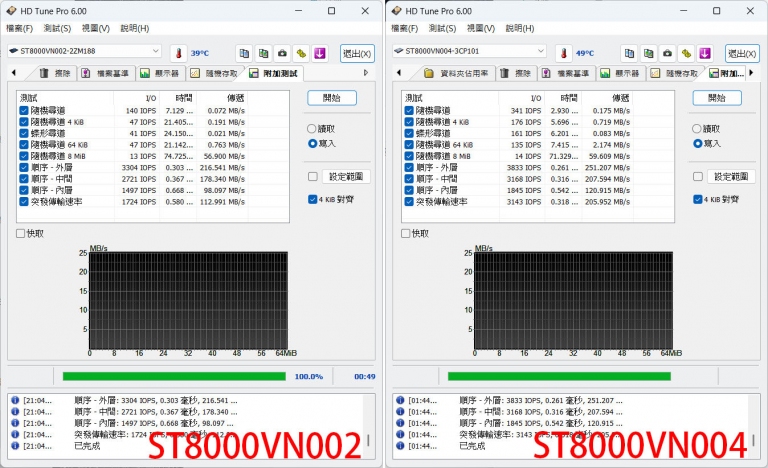
Task: Click 傳遞 column header in left window
Action: click(222, 98)
